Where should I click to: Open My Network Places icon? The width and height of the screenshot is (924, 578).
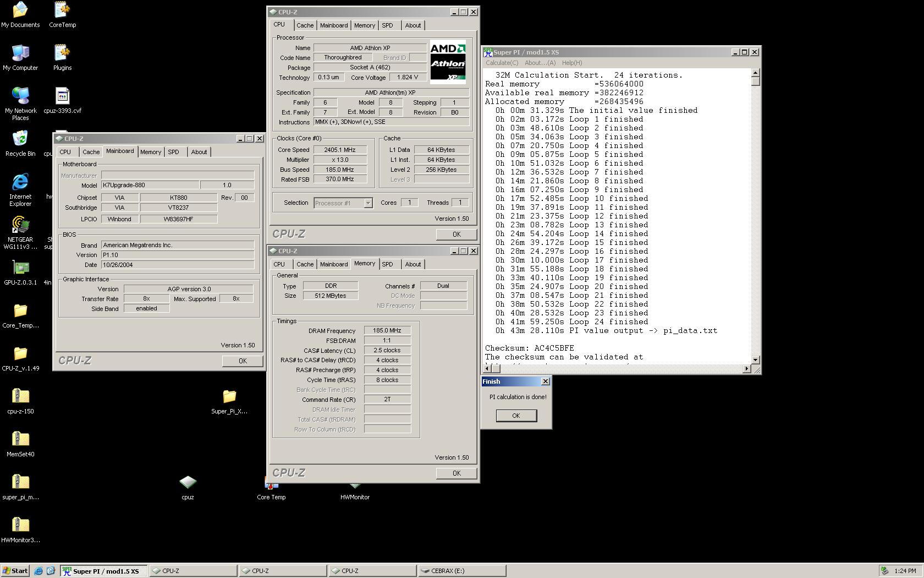[20, 103]
